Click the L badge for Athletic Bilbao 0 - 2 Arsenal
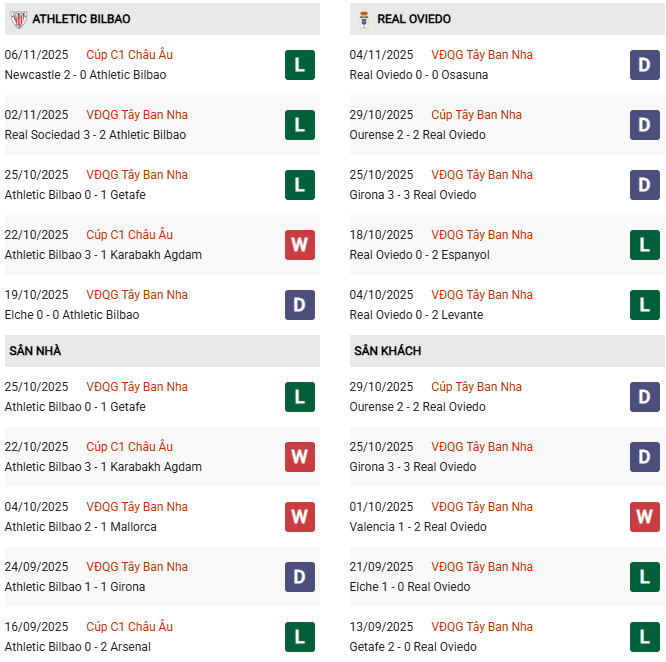The image size is (666, 662). 299,637
